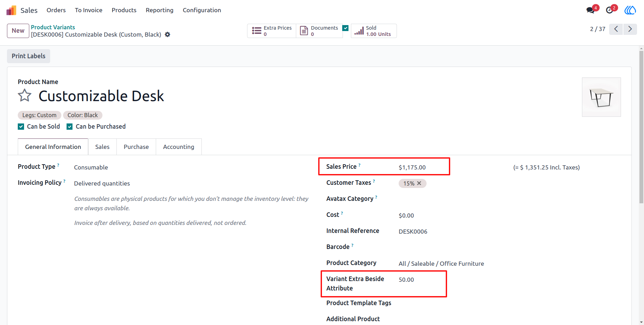This screenshot has width=644, height=325.
Task: Mark product as favorite with star icon
Action: 25,96
